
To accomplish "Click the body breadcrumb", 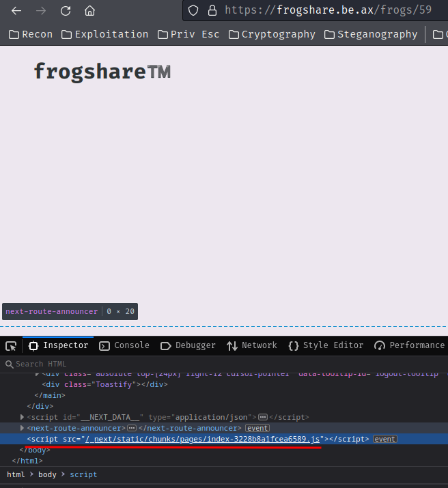I will (47, 474).
